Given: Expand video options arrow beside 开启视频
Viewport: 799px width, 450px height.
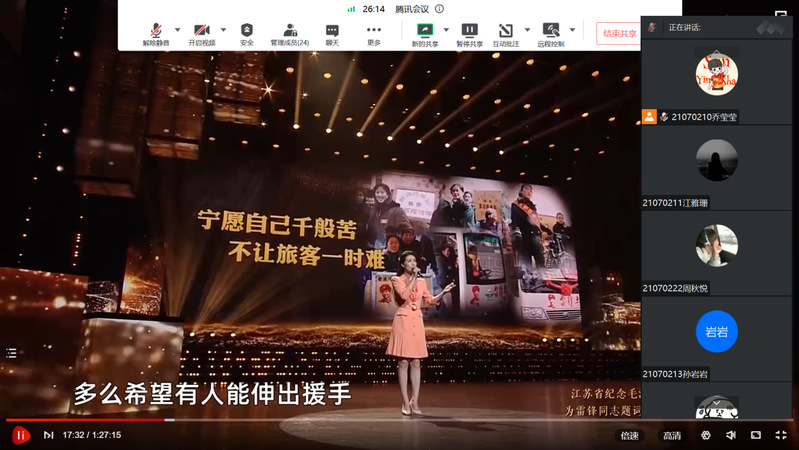Looking at the screenshot, I should pyautogui.click(x=223, y=30).
